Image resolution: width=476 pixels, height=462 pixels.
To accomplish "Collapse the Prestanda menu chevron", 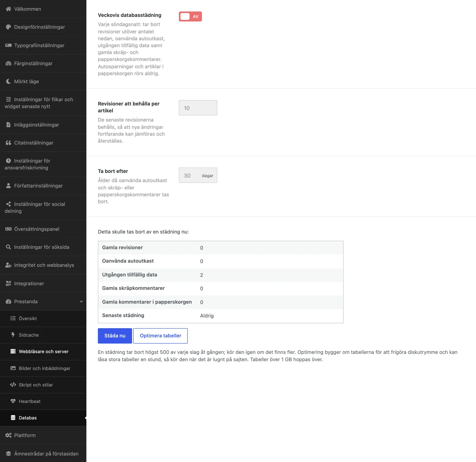I will [81, 301].
